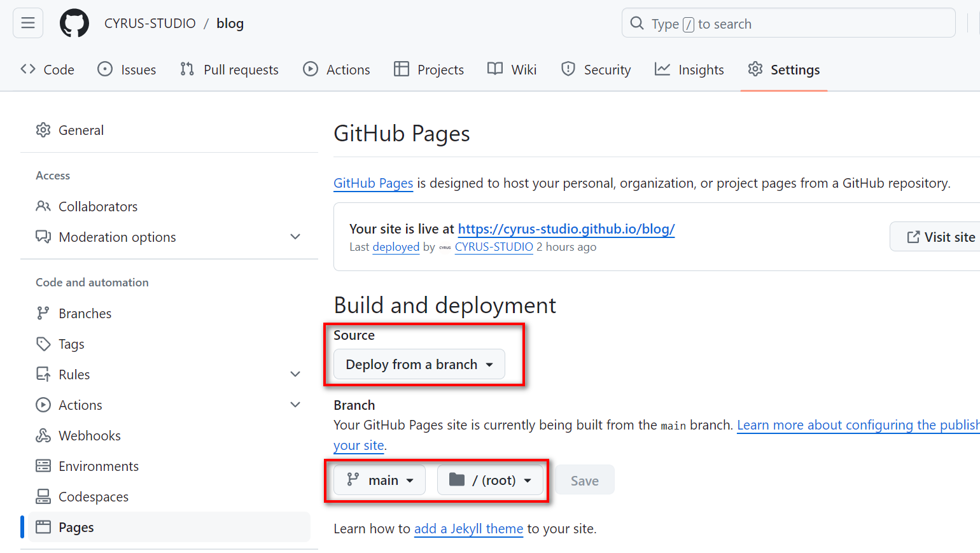Click the 'your site' link
Viewport: 980px width, 553px height.
[359, 445]
